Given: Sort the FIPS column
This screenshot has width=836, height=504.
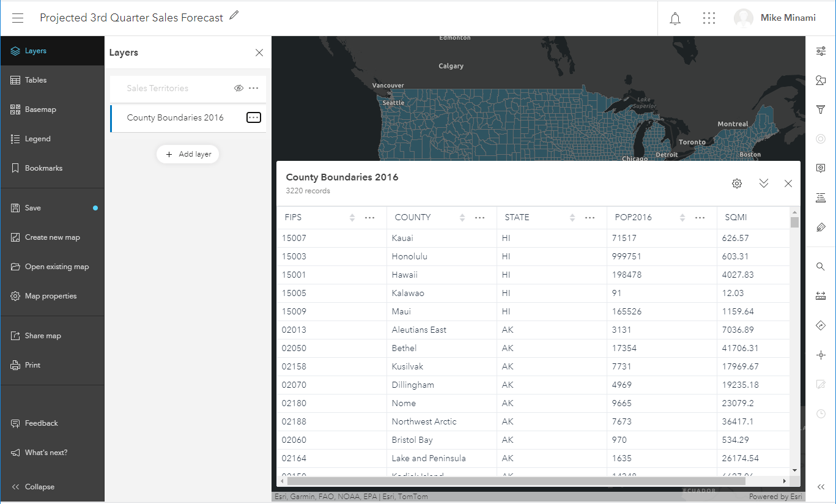Looking at the screenshot, I should 352,218.
